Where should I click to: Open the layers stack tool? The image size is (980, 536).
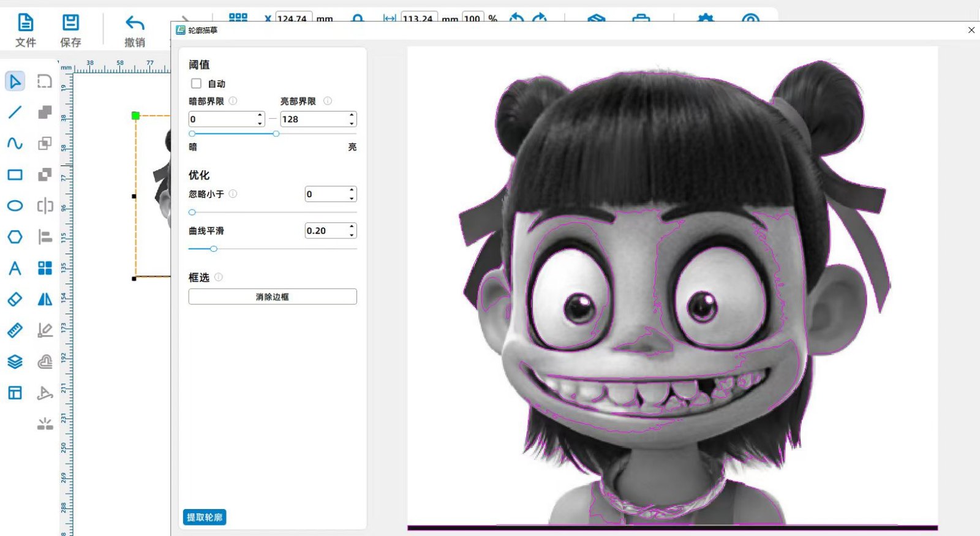tap(15, 361)
